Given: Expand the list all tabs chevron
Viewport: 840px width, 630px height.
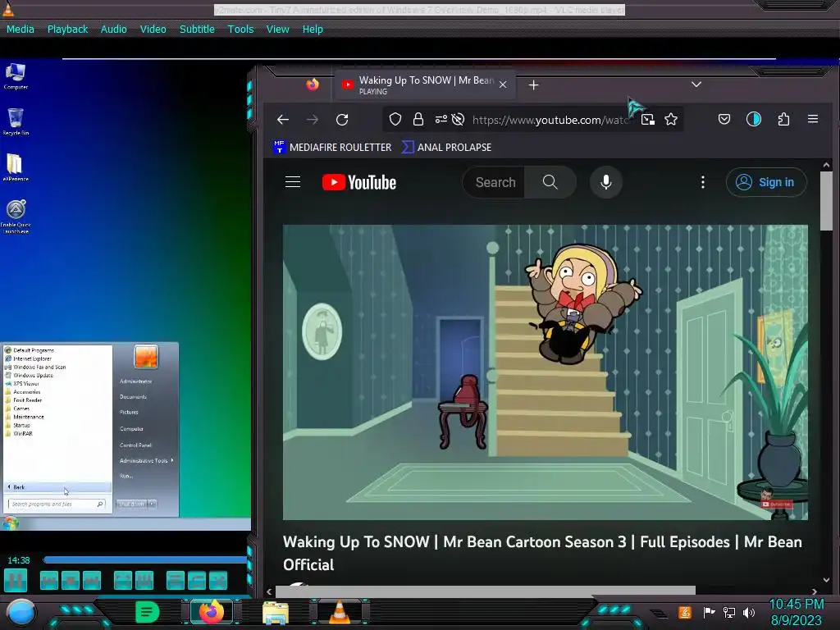Looking at the screenshot, I should tap(696, 84).
